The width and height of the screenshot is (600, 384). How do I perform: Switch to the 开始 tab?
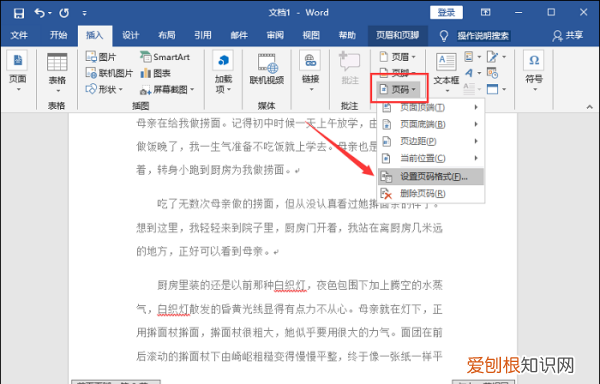click(58, 35)
